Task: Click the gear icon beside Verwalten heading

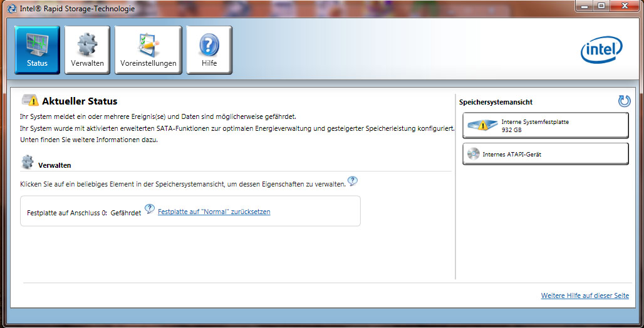Action: pyautogui.click(x=28, y=162)
